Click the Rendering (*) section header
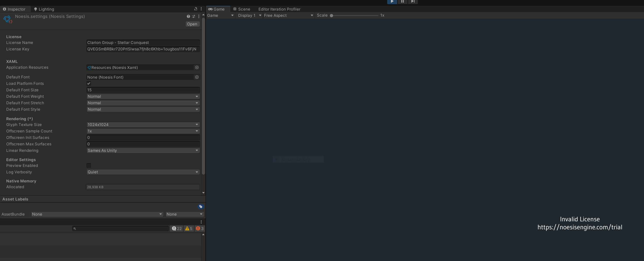 tap(19, 119)
